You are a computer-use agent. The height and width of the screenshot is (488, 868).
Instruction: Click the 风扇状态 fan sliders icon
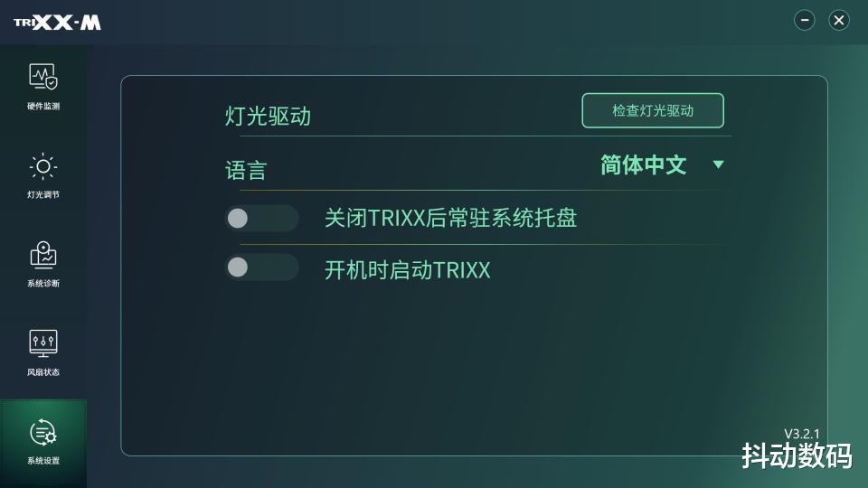point(43,343)
